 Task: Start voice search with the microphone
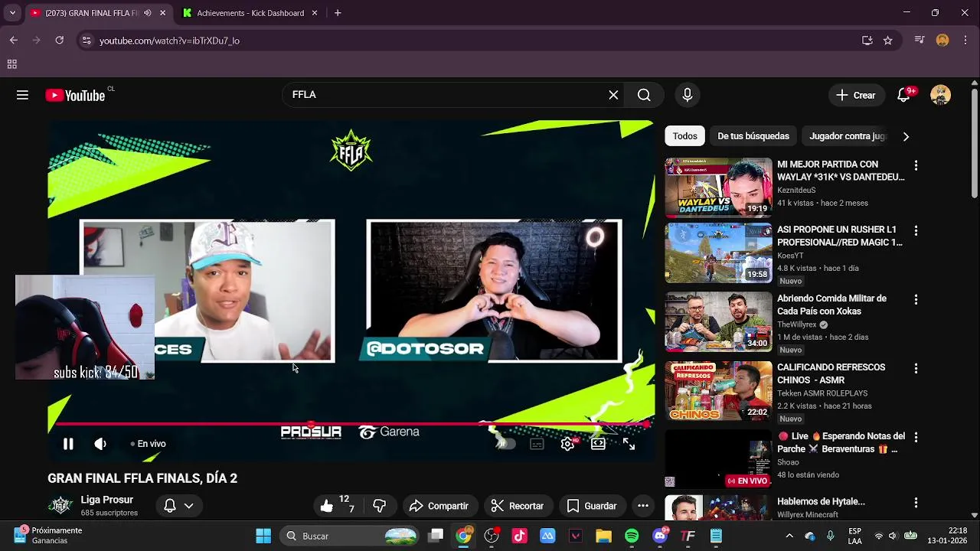[x=688, y=95]
